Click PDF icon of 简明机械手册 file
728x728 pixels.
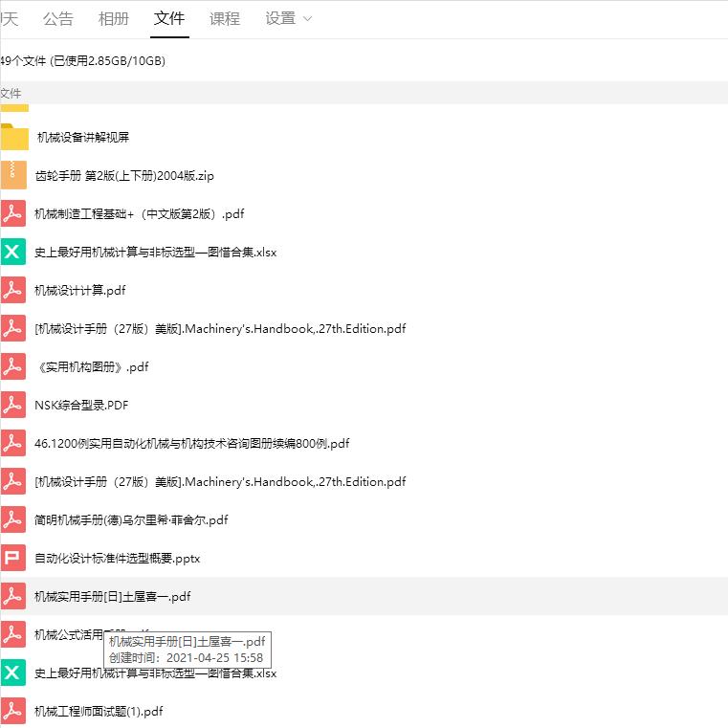tap(13, 519)
